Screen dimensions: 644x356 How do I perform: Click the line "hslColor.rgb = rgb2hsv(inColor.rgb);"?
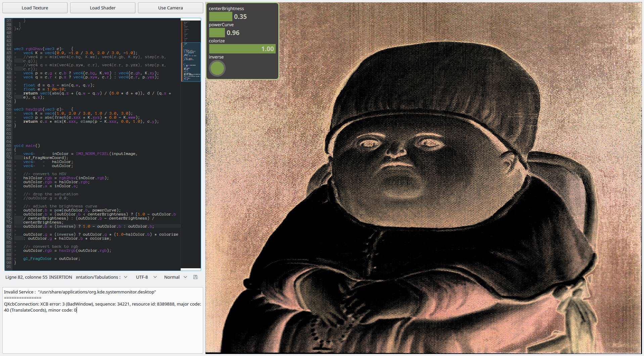pos(66,178)
